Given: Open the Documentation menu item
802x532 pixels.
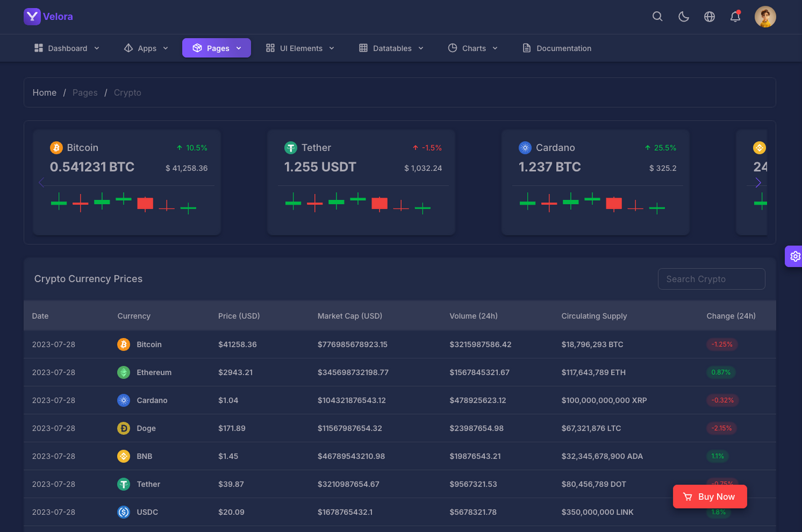Looking at the screenshot, I should (x=557, y=48).
